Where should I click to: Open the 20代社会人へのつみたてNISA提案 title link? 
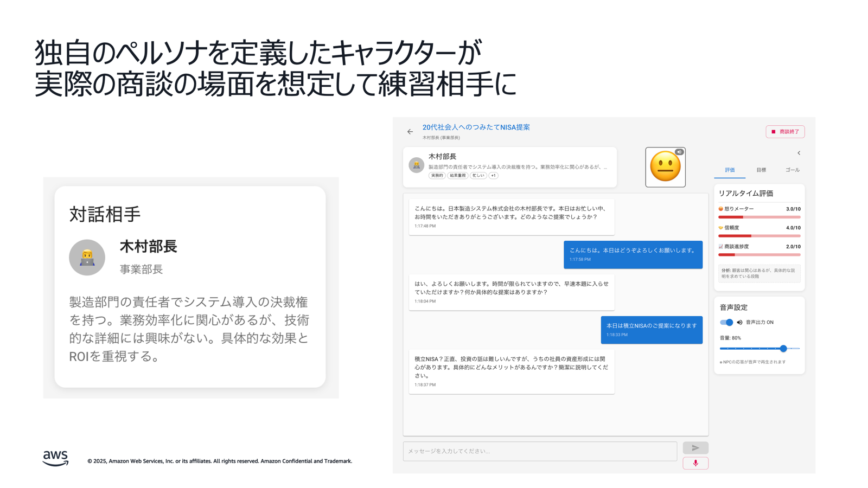point(476,127)
